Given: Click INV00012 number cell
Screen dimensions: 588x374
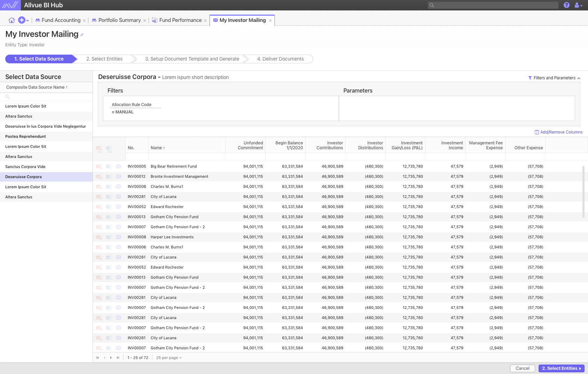Looking at the screenshot, I should coord(136,177).
